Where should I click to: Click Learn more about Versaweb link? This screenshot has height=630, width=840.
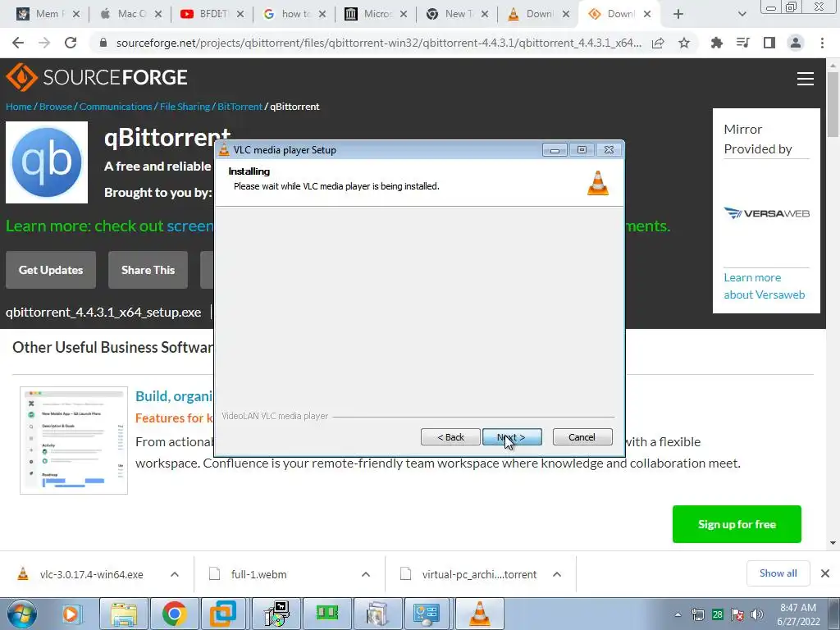764,286
